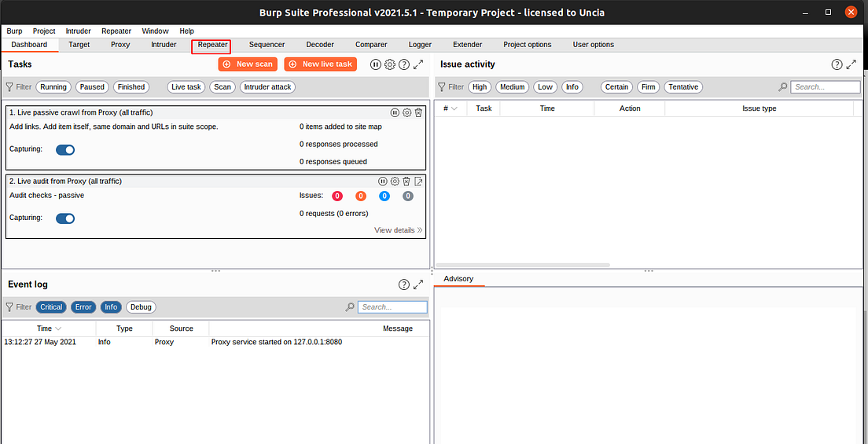The width and height of the screenshot is (868, 444).
Task: Toggle the Paused tasks filter
Action: 93,87
